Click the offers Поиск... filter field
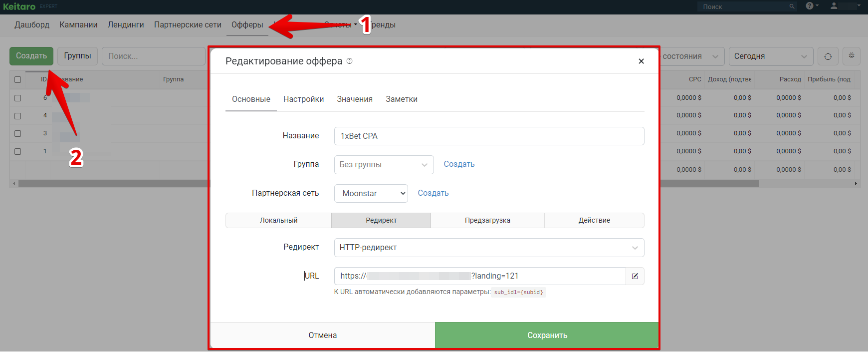Screen dimensions: 868x352 tap(154, 56)
